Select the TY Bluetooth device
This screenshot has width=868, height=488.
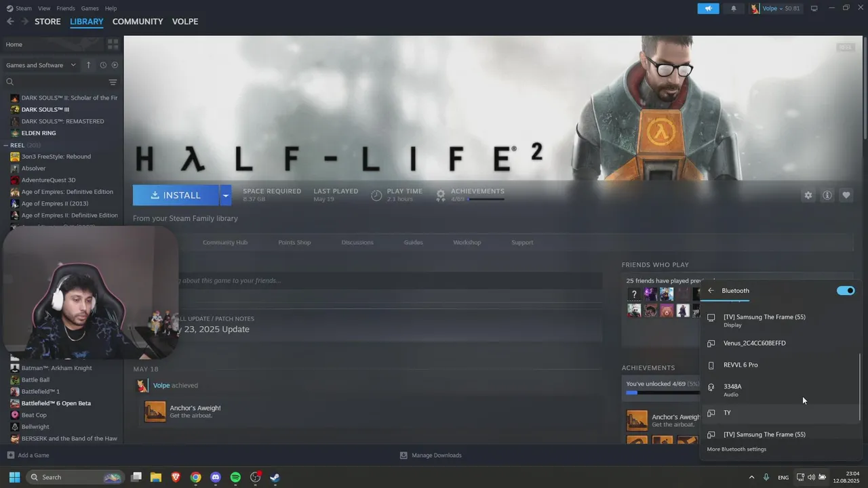(780, 413)
